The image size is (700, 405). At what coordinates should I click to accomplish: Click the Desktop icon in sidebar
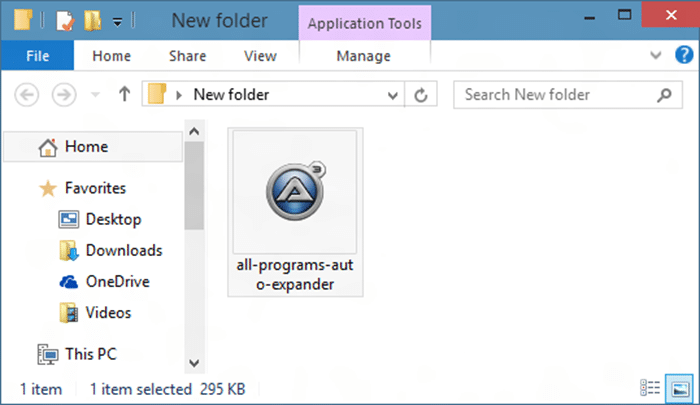coord(68,219)
